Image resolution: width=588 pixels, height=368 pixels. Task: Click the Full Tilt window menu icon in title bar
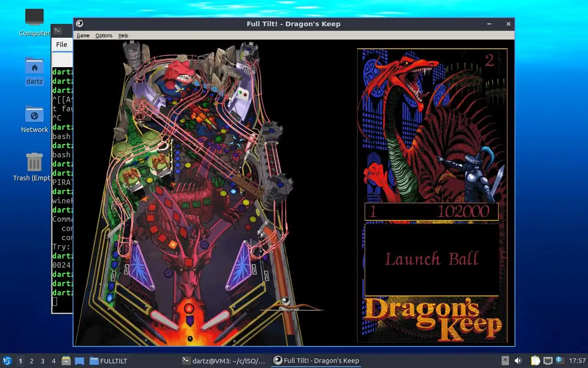pyautogui.click(x=80, y=24)
